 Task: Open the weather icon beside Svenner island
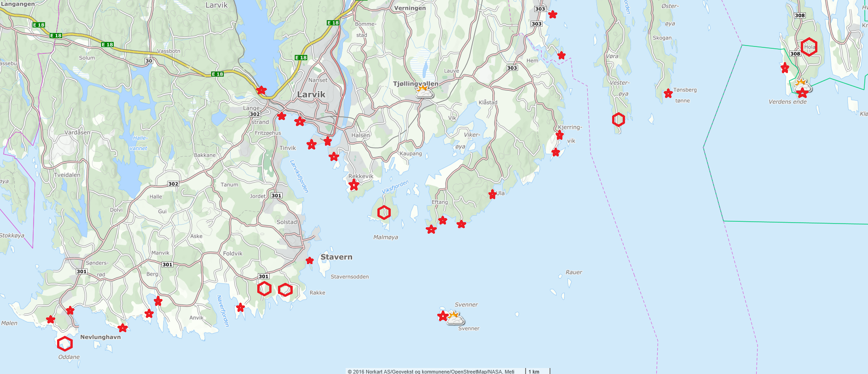pyautogui.click(x=455, y=318)
